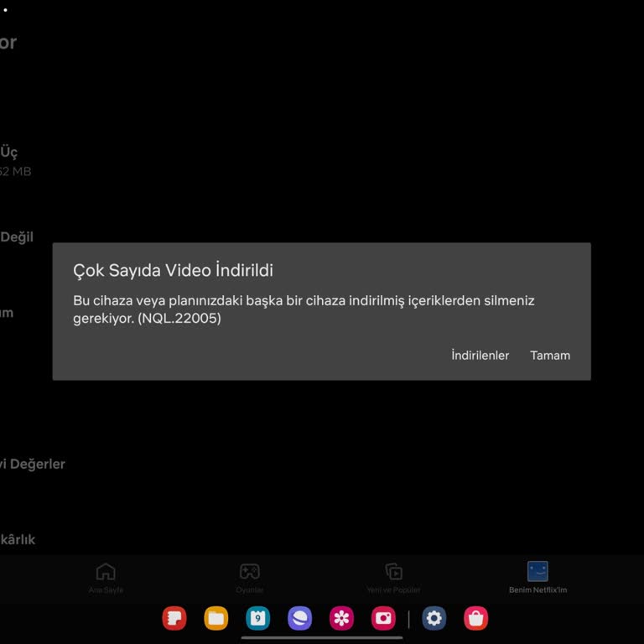Open the Oyunlar games tab
The height and width of the screenshot is (644, 644).
(249, 579)
